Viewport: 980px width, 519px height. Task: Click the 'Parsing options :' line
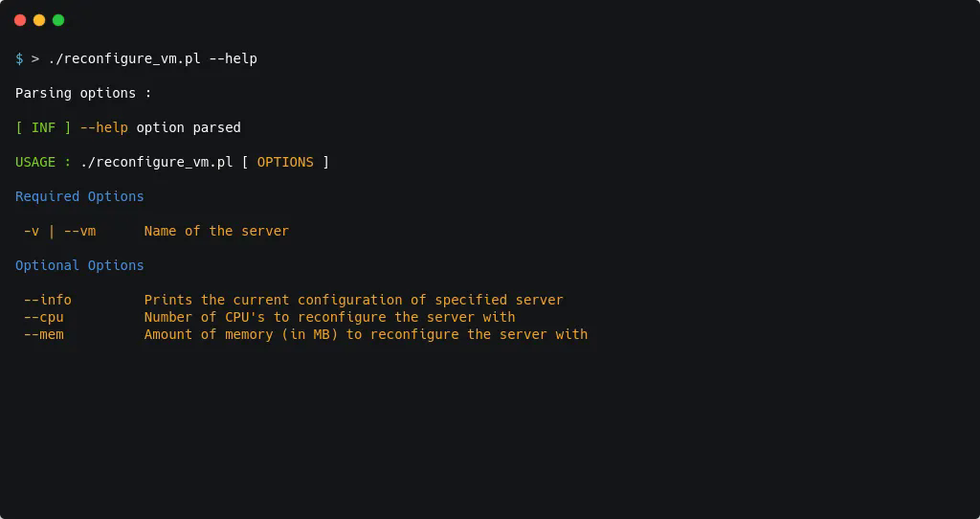tap(83, 93)
